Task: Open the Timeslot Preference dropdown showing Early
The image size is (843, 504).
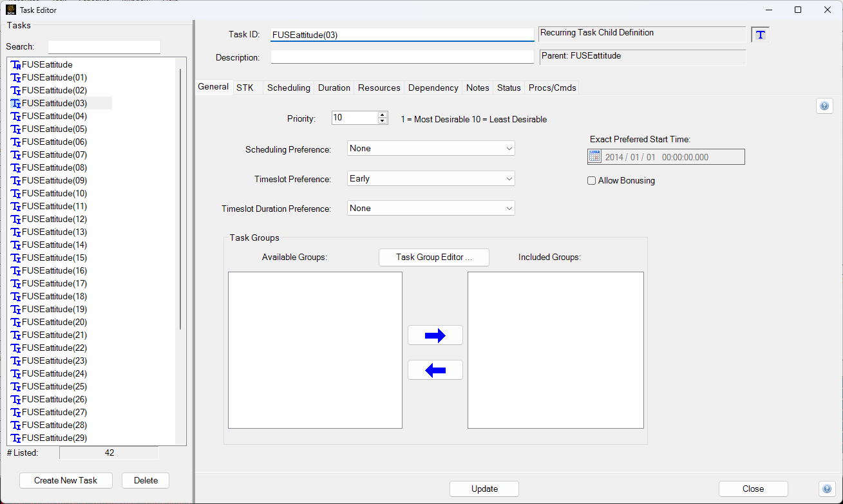Action: point(430,178)
